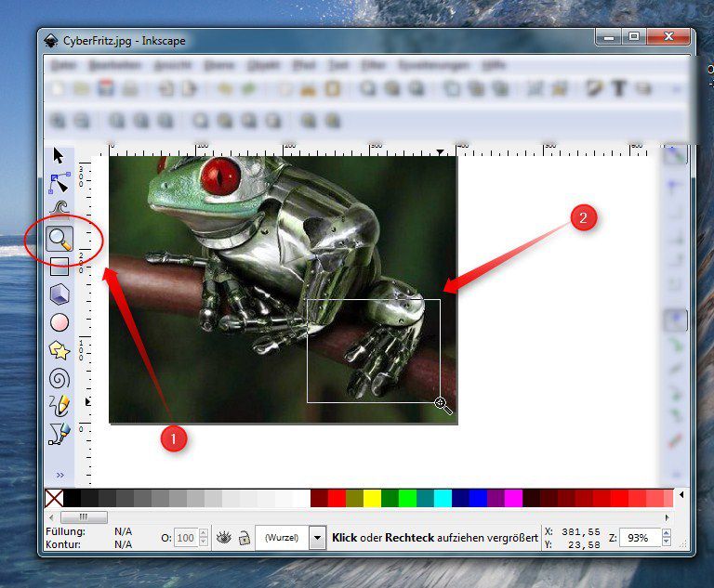Image resolution: width=714 pixels, height=588 pixels.
Task: Pick the yellow color swatch
Action: click(373, 498)
